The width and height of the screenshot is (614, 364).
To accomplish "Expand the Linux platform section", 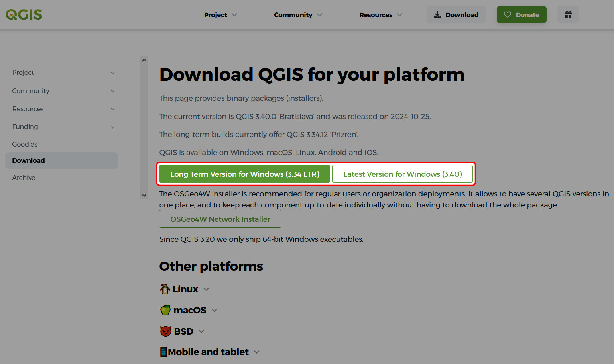I will coord(185,289).
